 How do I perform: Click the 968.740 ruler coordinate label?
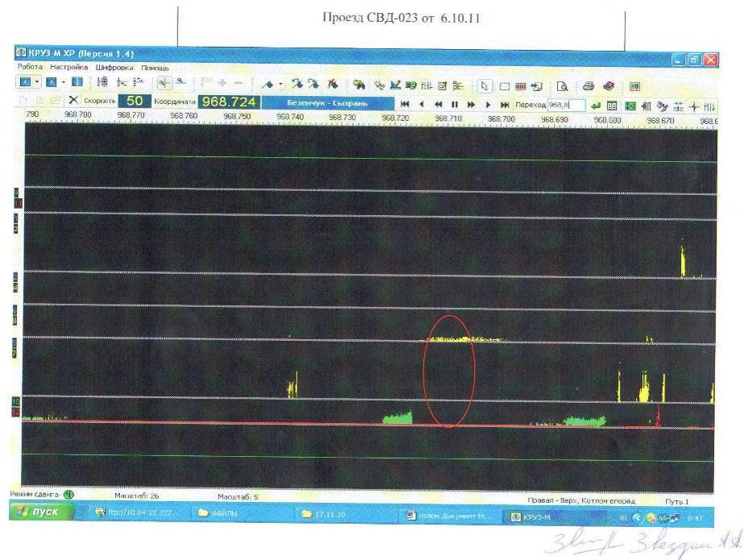coord(290,116)
